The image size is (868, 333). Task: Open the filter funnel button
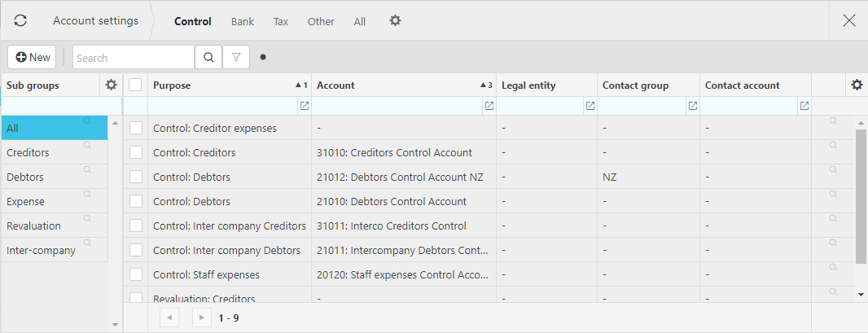click(236, 57)
